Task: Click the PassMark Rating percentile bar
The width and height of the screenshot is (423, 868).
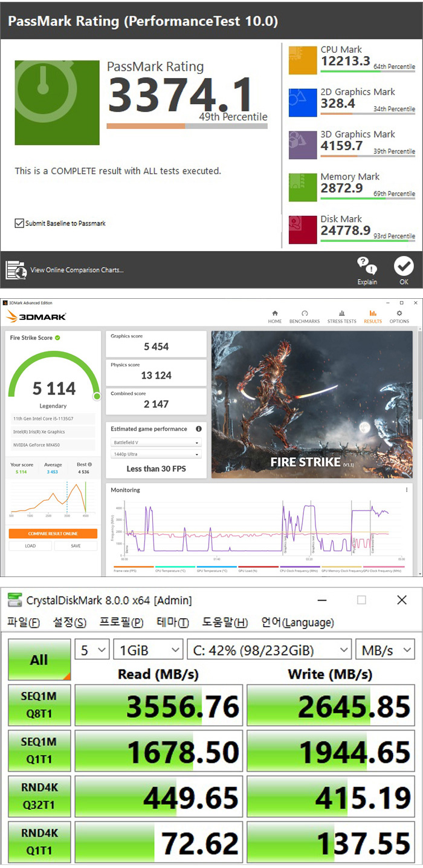Action: (187, 126)
